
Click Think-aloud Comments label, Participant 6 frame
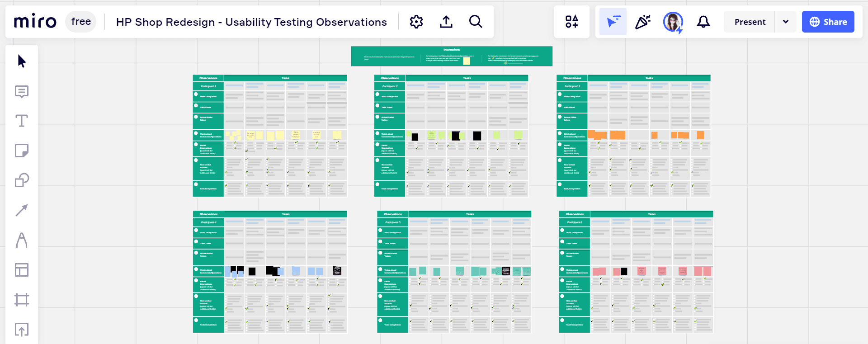tap(577, 271)
